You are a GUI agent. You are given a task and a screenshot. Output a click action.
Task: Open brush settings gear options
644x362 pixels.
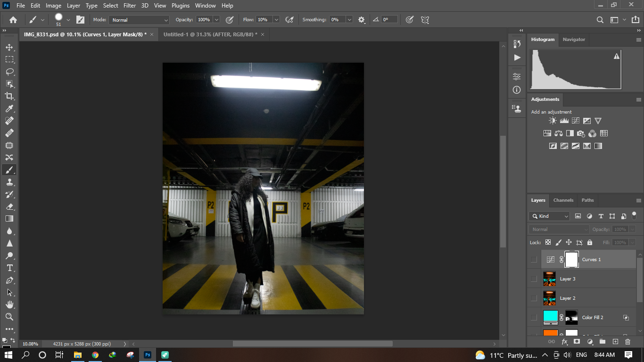pos(362,20)
